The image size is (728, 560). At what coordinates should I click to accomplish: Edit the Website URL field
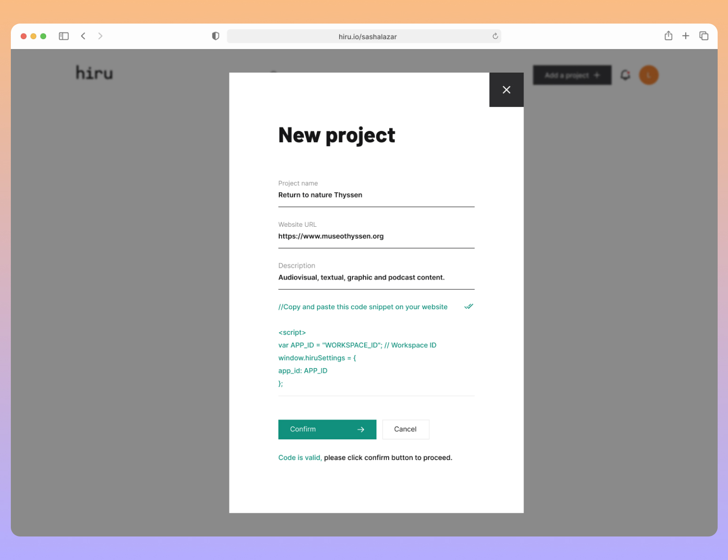[376, 236]
